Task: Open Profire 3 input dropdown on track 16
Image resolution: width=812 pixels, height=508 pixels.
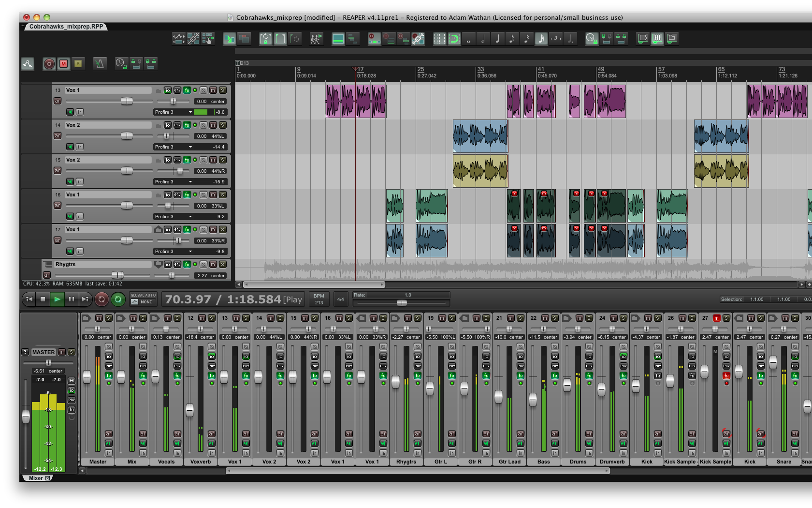Action: coord(173,217)
